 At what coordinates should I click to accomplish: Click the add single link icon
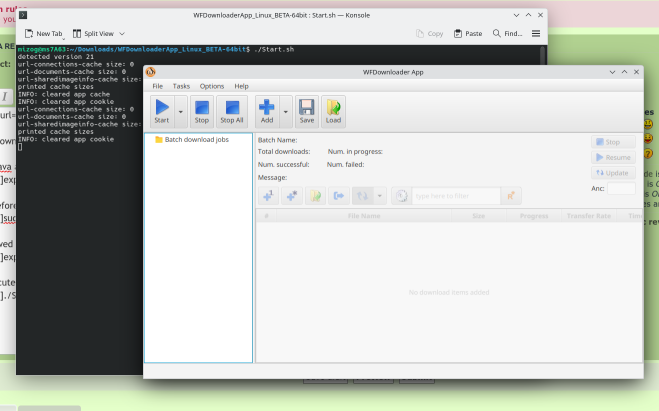[268, 196]
